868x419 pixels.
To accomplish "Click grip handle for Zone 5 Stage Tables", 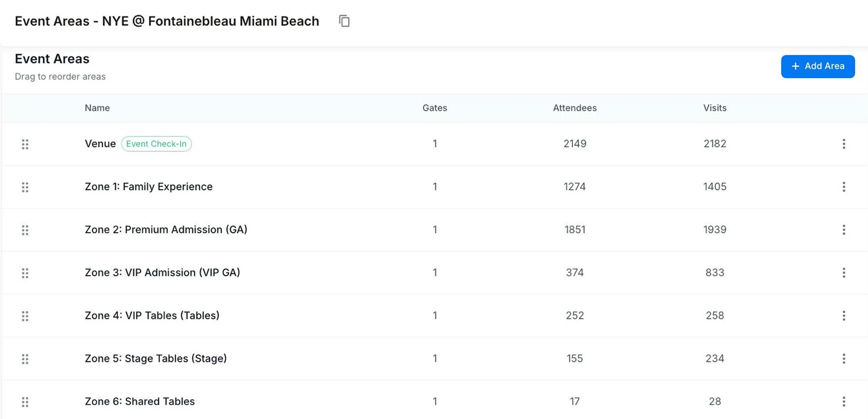I will pos(25,359).
